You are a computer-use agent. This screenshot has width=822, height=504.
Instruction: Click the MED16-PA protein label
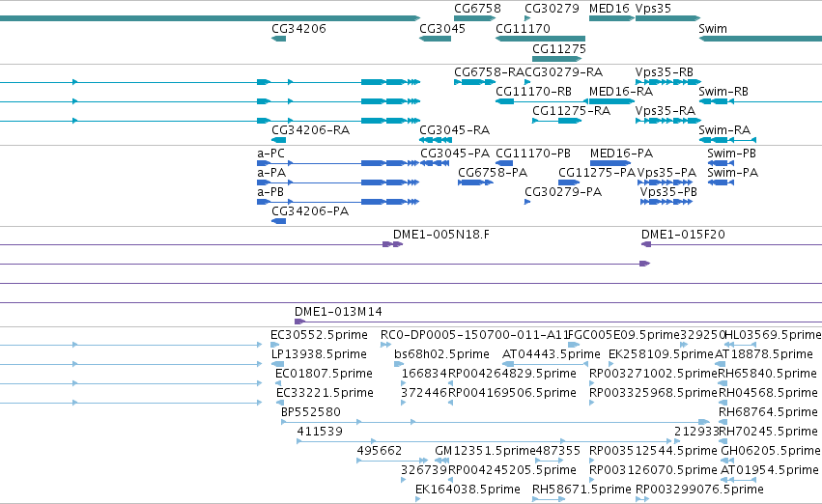coord(621,154)
